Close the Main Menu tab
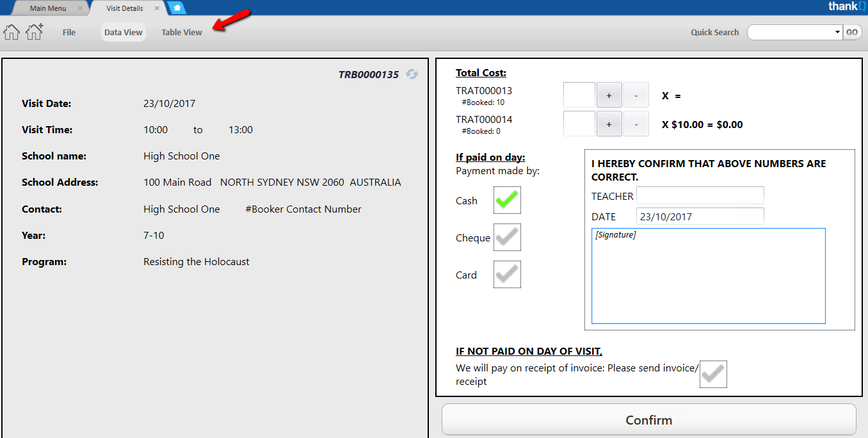The height and width of the screenshot is (438, 868). click(80, 8)
